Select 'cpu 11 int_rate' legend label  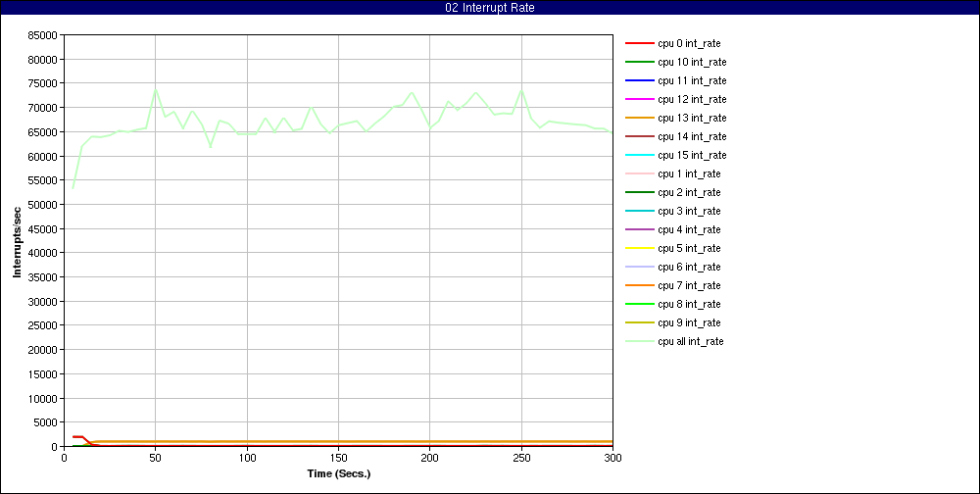[692, 80]
